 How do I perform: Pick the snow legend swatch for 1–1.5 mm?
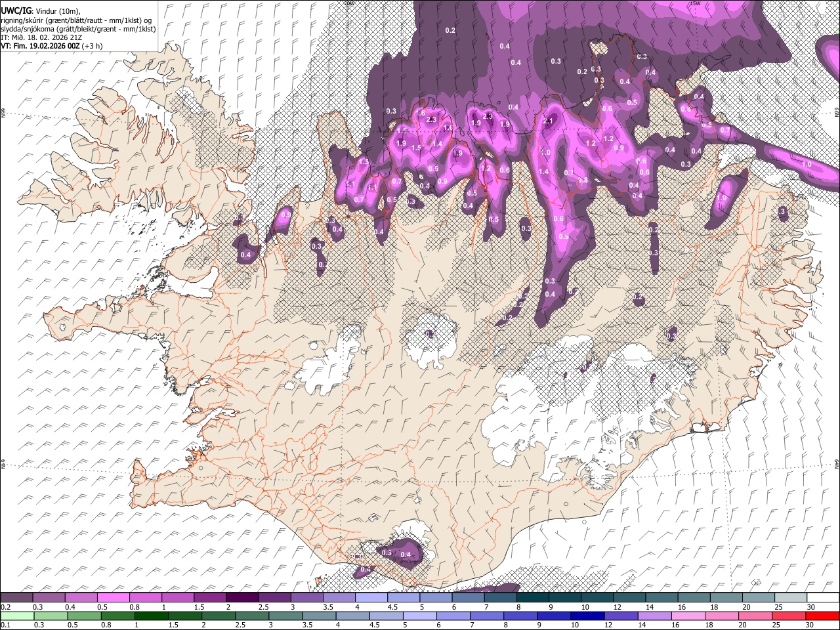pos(178,598)
